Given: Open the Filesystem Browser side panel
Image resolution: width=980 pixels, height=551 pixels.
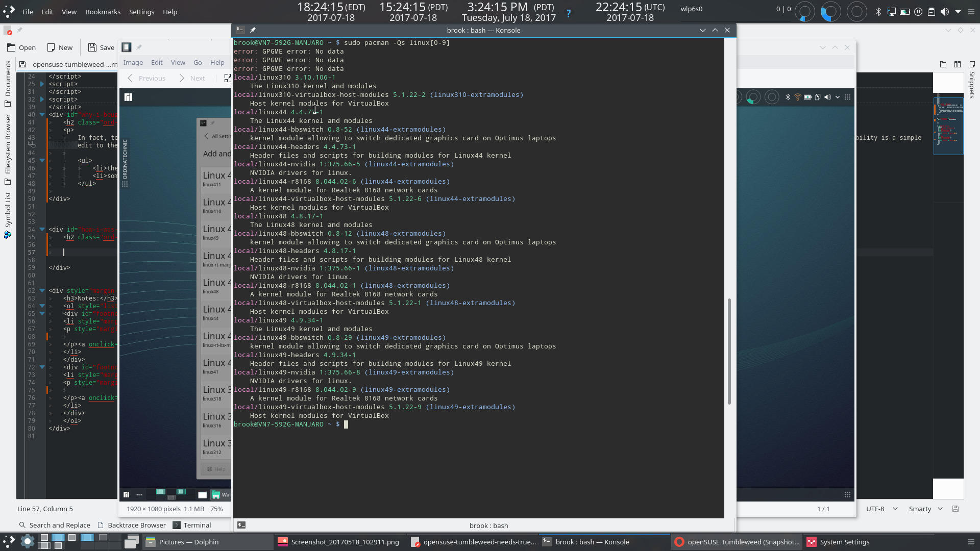Looking at the screenshot, I should [x=8, y=149].
